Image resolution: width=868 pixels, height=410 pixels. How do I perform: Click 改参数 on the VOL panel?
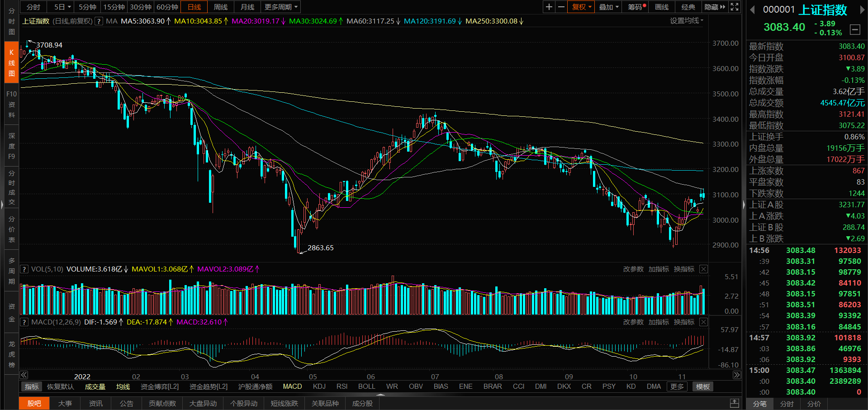633,269
